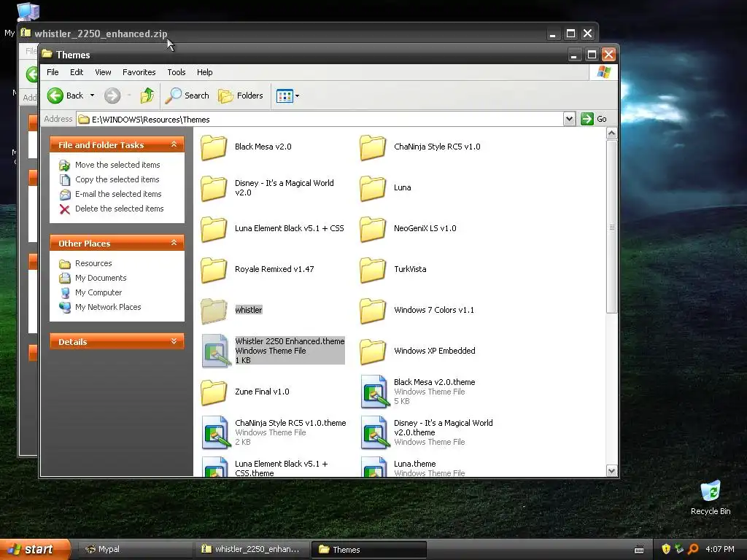Collapse the Other Places panel
Screen dimensions: 747x560
coord(174,243)
